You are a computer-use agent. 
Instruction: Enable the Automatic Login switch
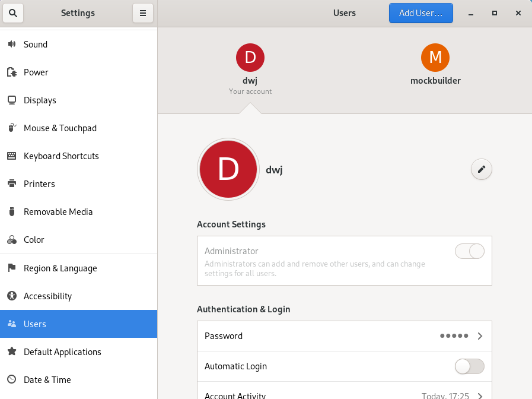coord(470,366)
